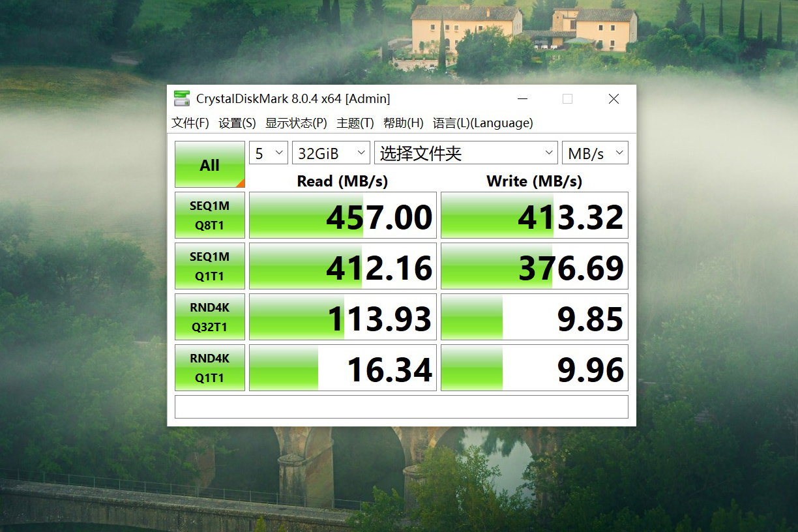This screenshot has width=798, height=532.
Task: Expand the MB/s unit dropdown
Action: pos(595,153)
